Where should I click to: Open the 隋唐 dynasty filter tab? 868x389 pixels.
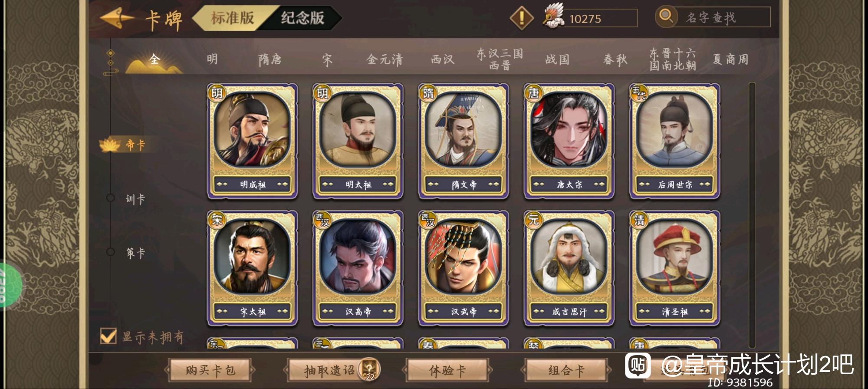click(270, 59)
